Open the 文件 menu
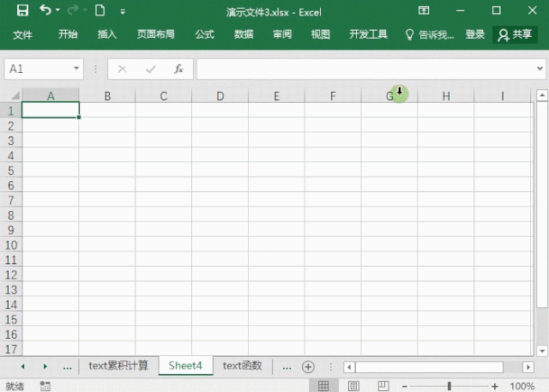Viewport: 549px width, 392px height. 22,34
